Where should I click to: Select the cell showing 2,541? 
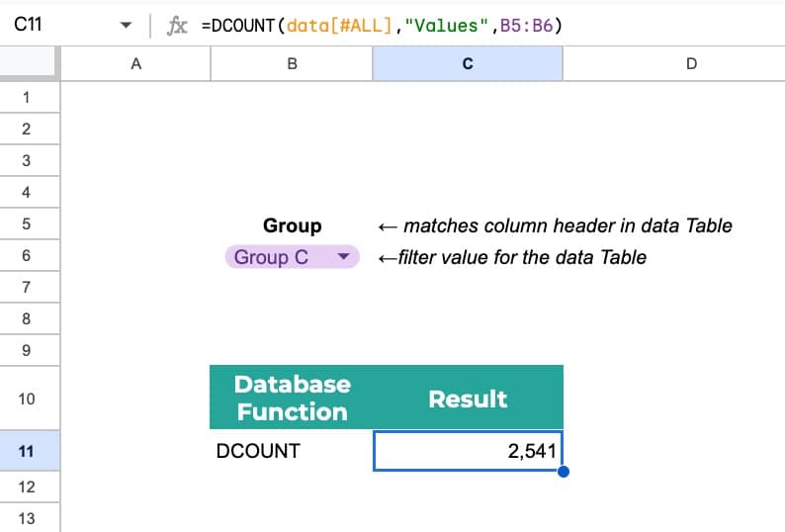pos(468,451)
